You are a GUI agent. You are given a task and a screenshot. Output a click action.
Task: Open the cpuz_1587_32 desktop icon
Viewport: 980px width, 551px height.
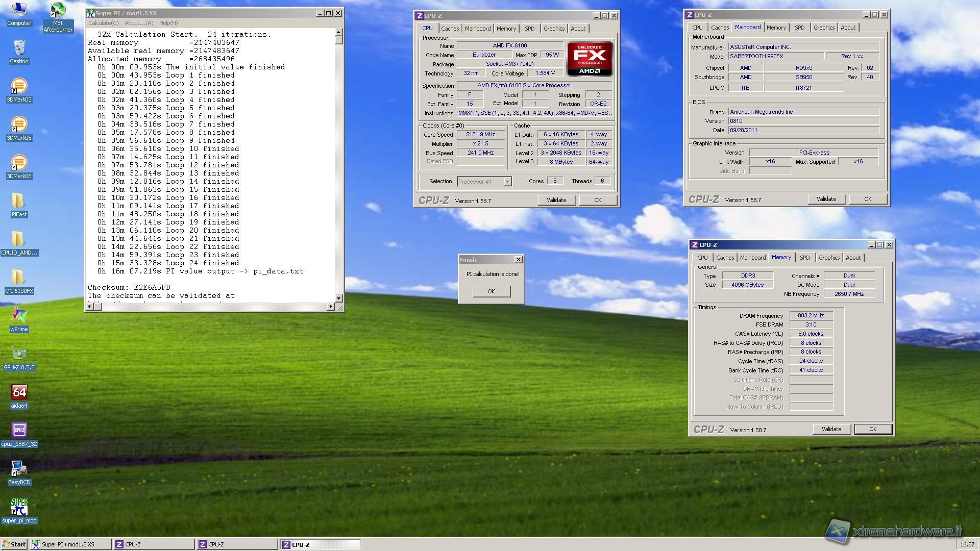pyautogui.click(x=19, y=431)
